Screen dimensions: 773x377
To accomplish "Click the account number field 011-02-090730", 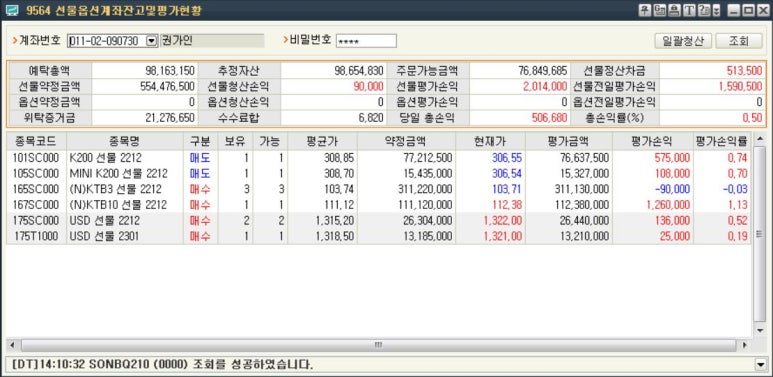I will point(107,41).
